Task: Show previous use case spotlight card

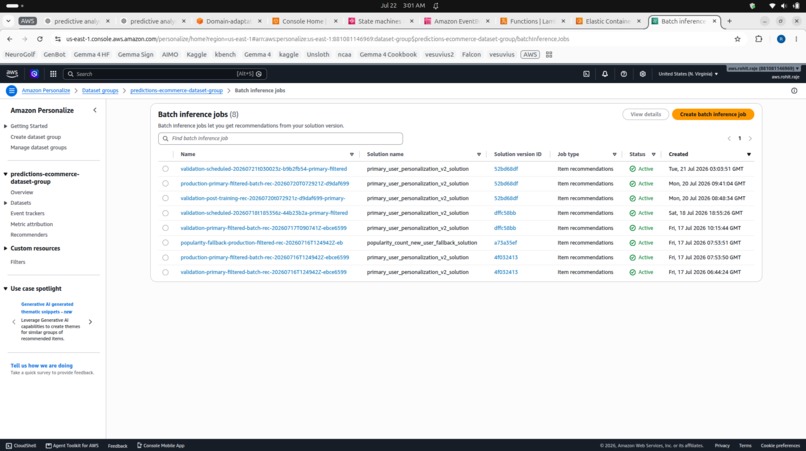Action: 14,322
